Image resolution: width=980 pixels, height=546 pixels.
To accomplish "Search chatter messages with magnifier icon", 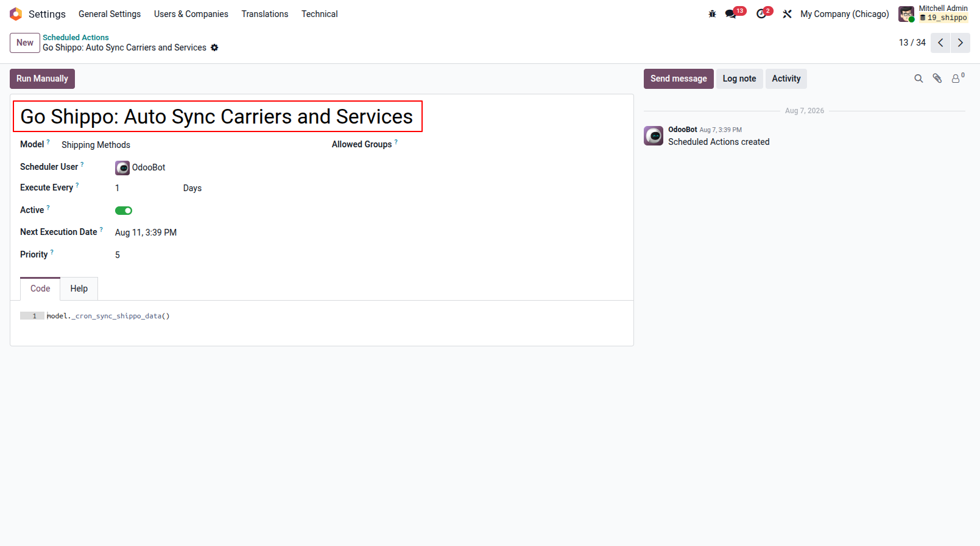I will 918,79.
